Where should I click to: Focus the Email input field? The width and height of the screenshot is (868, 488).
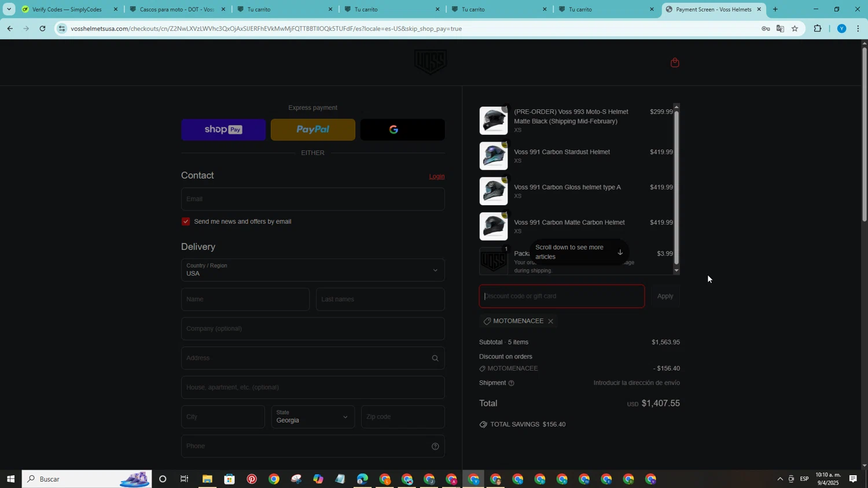click(x=313, y=199)
